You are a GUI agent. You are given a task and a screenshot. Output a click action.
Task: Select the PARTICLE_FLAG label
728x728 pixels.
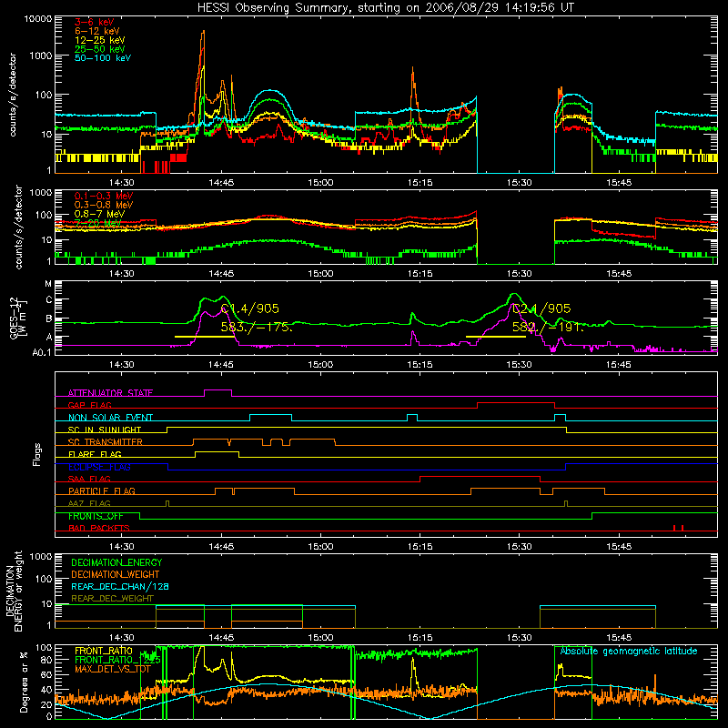coord(102,490)
